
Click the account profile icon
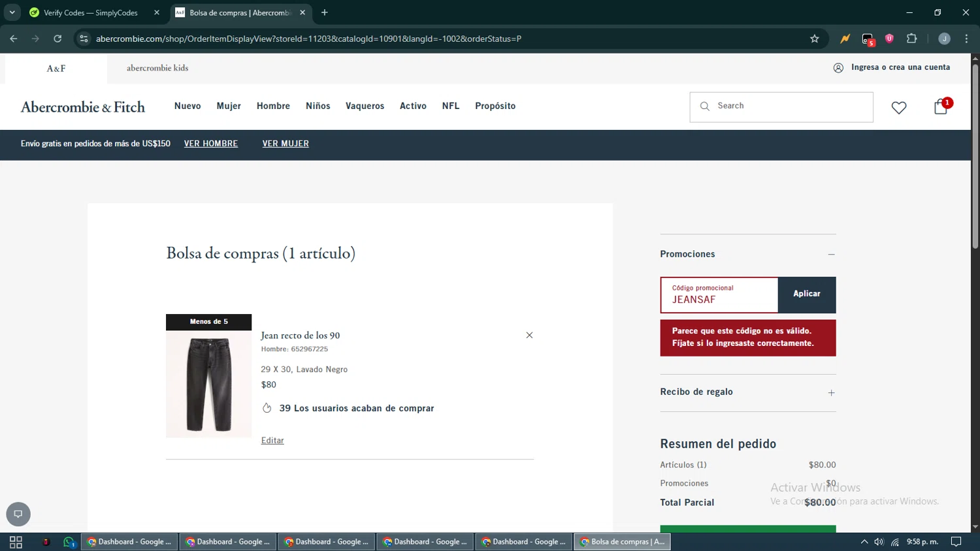(838, 68)
